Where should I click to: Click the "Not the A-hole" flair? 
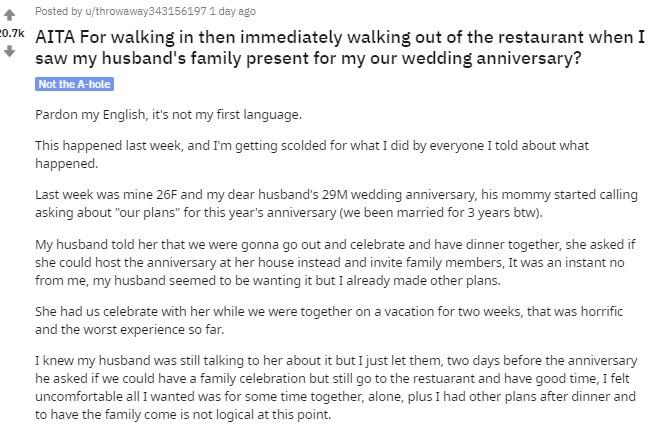click(75, 85)
